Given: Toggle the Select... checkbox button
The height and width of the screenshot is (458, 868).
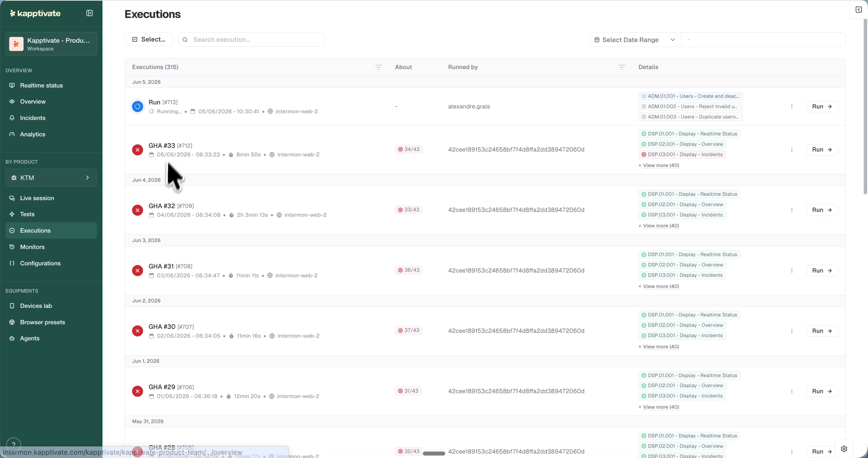Looking at the screenshot, I should click(x=149, y=39).
